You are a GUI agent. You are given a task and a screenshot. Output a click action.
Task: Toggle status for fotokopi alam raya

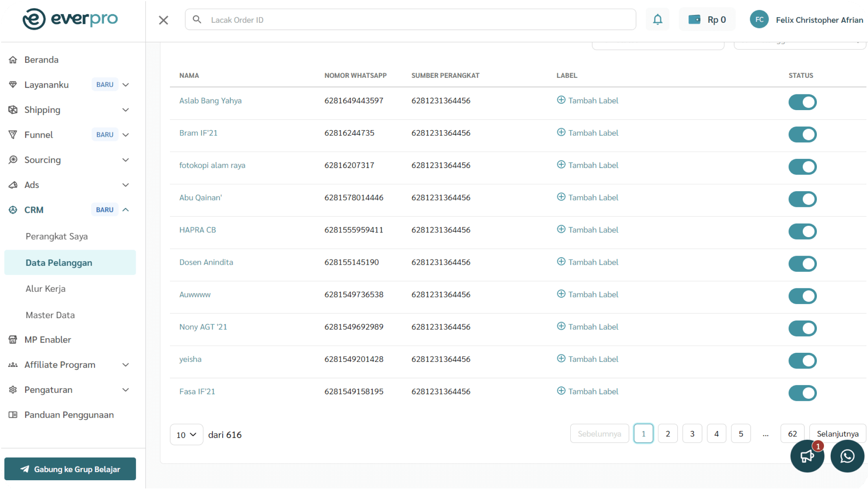point(802,167)
